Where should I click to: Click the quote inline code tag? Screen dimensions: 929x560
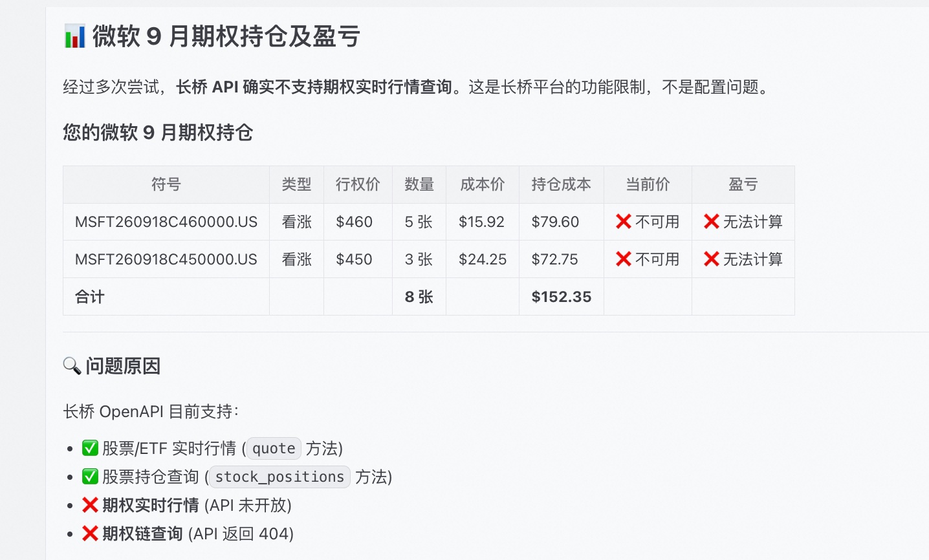pyautogui.click(x=274, y=448)
